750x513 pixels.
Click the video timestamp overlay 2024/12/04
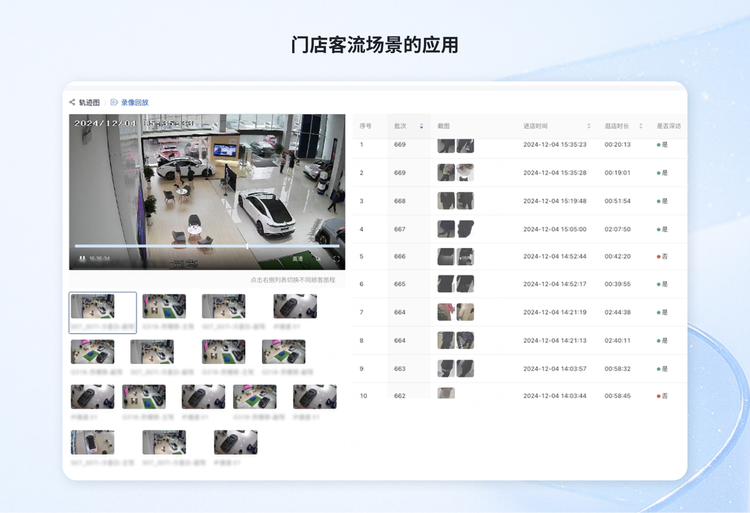[x=105, y=123]
